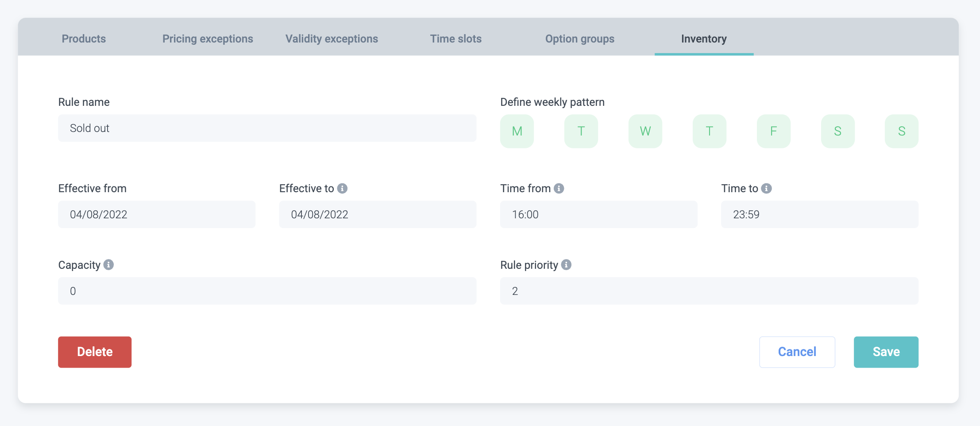Click the Rule priority info icon
Viewport: 980px width, 426px height.
click(566, 265)
